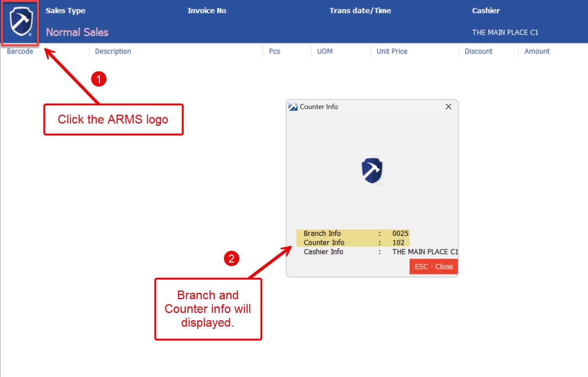Screen dimensions: 588x377
Task: Click the small Counter Info title bar icon
Action: coord(293,107)
